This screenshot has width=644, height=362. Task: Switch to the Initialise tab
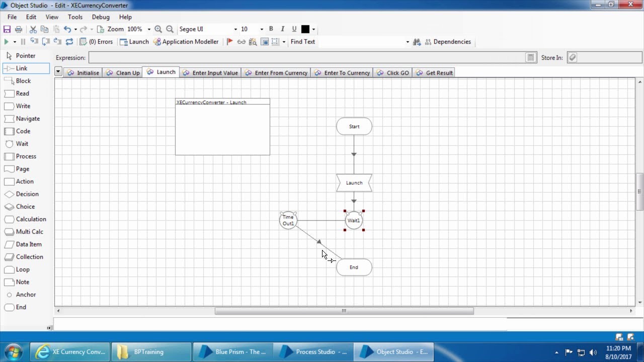pos(83,73)
